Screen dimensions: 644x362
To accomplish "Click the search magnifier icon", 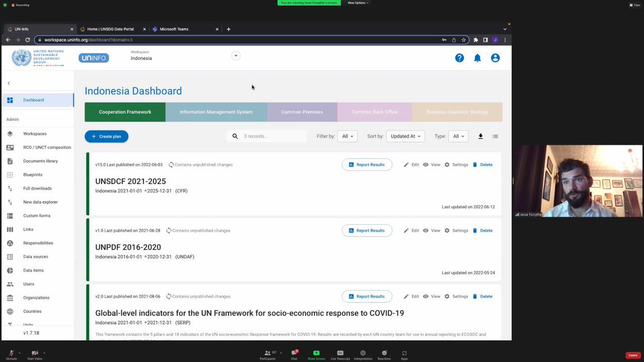I will click(x=235, y=136).
